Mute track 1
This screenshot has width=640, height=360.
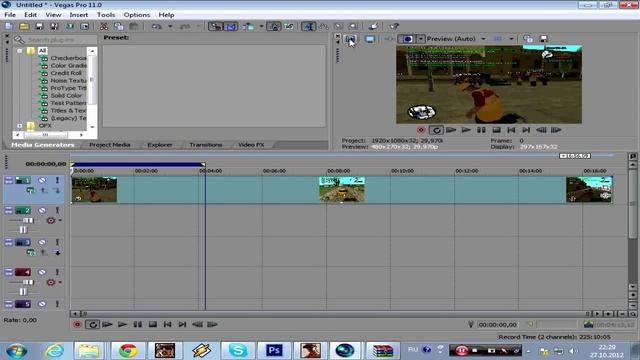(x=42, y=180)
